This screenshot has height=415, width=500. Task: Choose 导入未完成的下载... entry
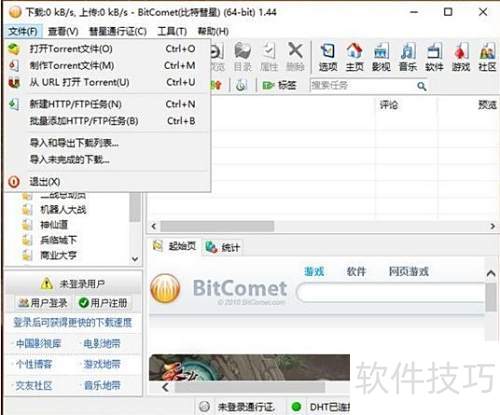click(x=107, y=160)
